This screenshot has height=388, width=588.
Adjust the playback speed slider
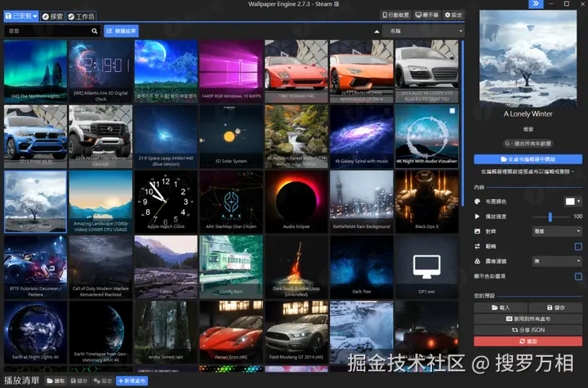click(x=550, y=216)
